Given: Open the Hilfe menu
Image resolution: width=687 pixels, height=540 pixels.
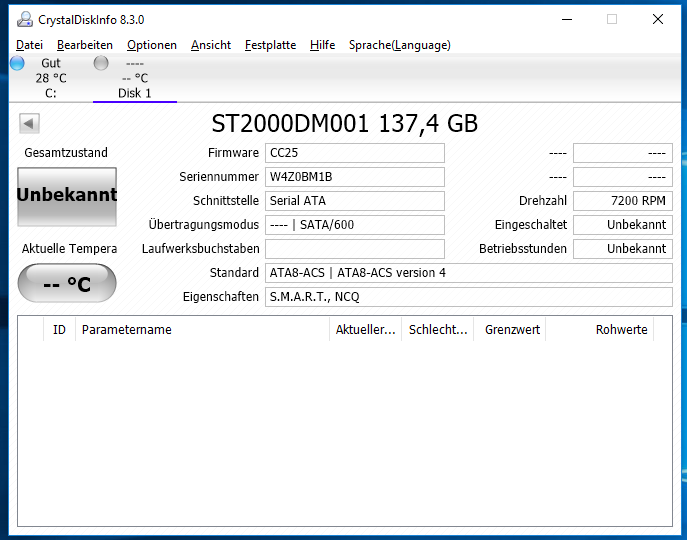Looking at the screenshot, I should (322, 45).
